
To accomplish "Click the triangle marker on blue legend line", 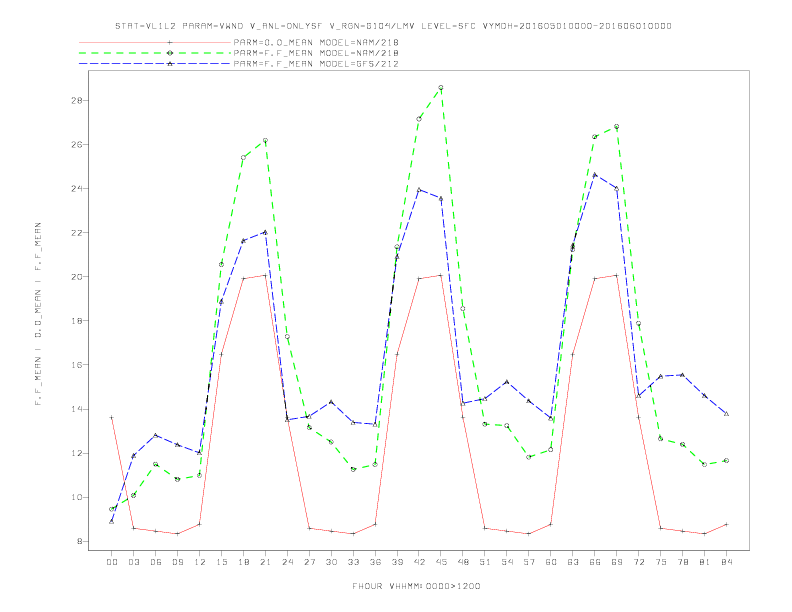I will pyautogui.click(x=170, y=64).
